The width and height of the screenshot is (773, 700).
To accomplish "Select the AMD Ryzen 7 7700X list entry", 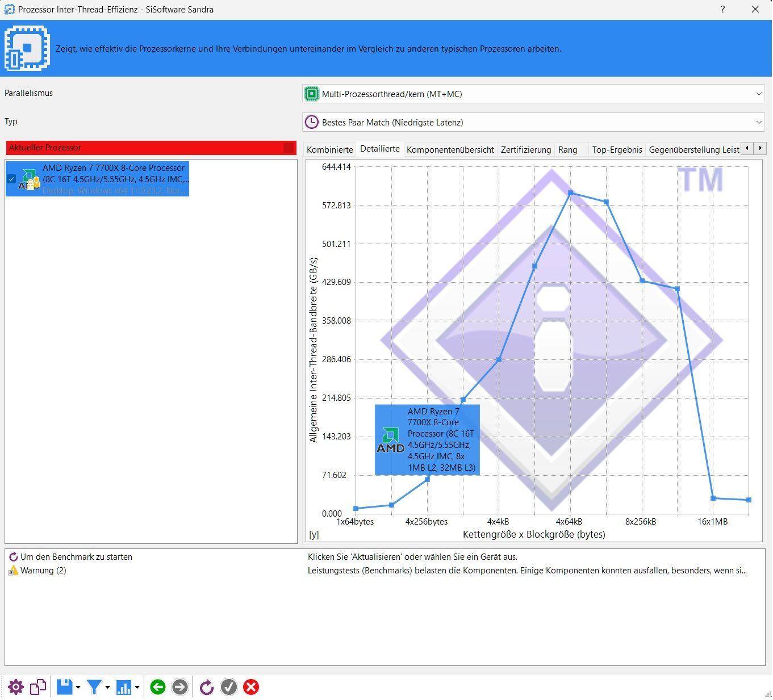I will pyautogui.click(x=97, y=179).
